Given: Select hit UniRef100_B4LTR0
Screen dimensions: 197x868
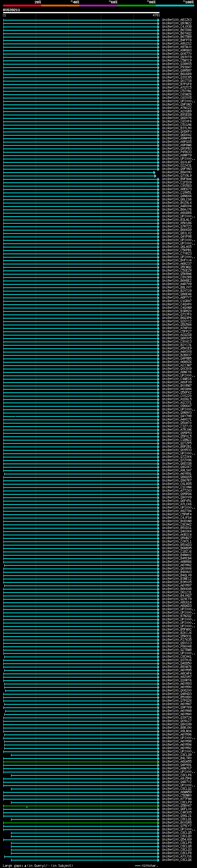Looking at the screenshot, I should click(176, 758).
